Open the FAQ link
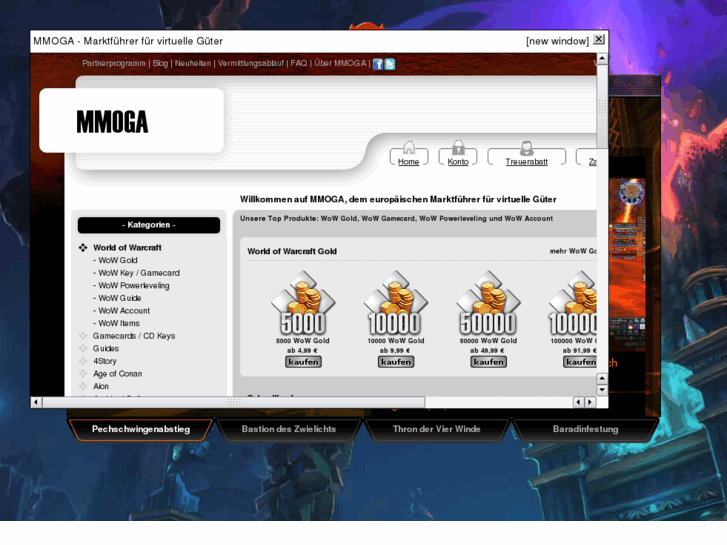Viewport: 727px width, 545px height. [299, 63]
